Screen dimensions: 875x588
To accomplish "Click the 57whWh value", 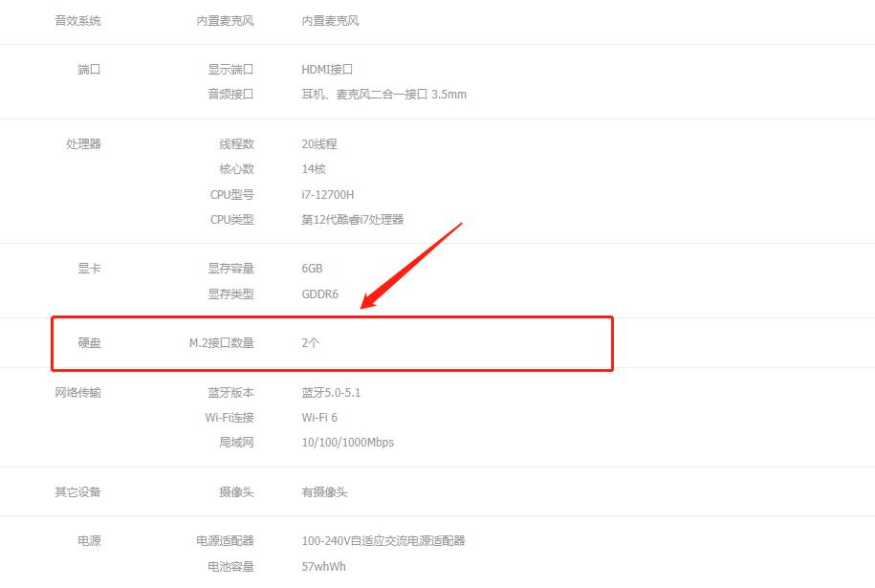I will pos(323,566).
